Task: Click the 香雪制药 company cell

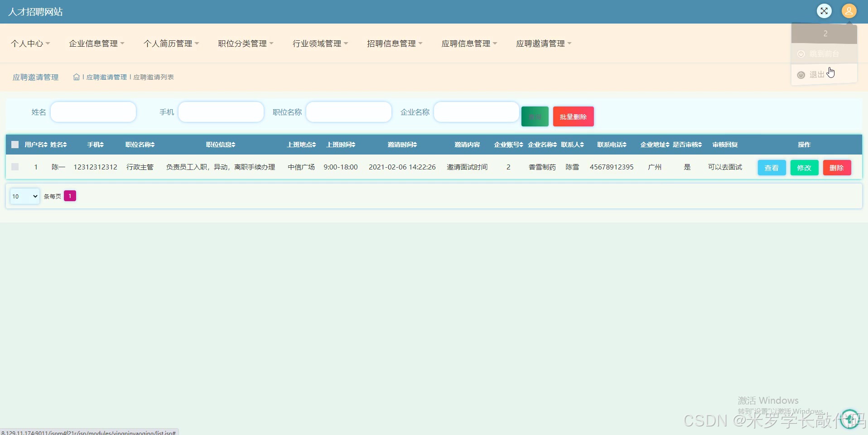Action: point(542,167)
